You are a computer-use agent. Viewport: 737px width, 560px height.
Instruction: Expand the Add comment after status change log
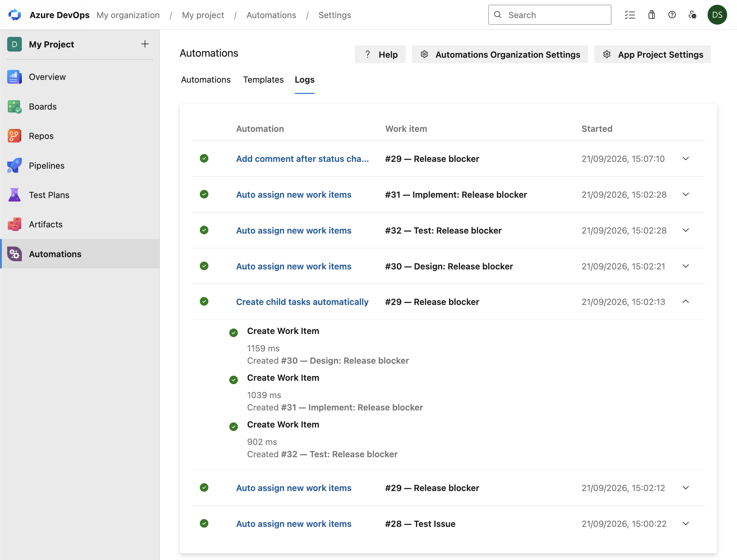tap(685, 158)
